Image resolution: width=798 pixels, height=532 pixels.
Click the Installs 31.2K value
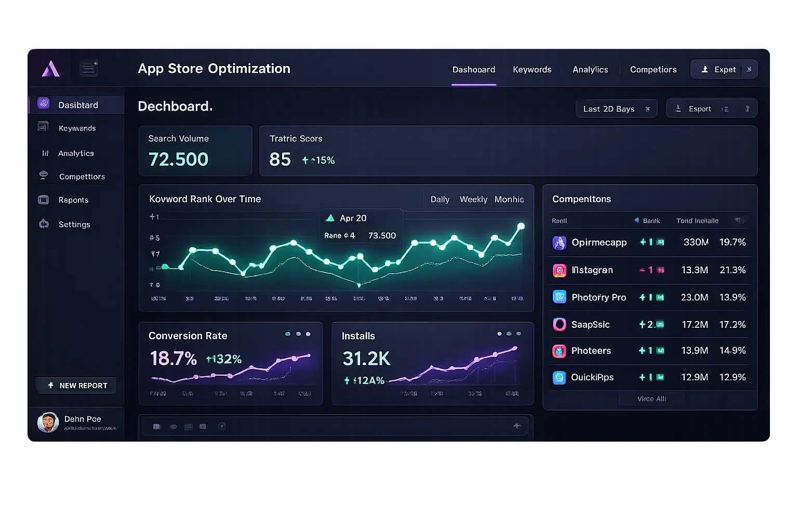click(x=366, y=358)
